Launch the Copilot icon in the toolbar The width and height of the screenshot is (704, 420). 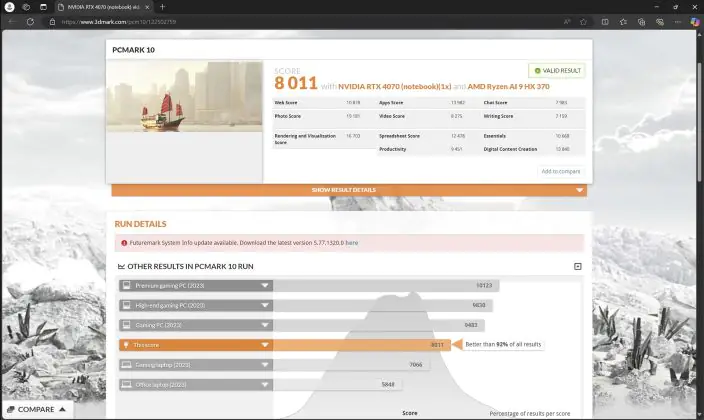click(x=695, y=22)
